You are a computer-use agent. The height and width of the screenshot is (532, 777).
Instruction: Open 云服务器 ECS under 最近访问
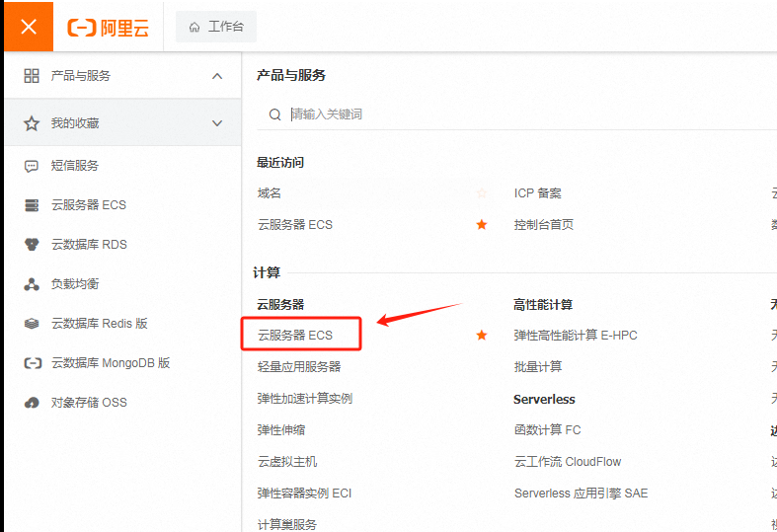point(295,225)
